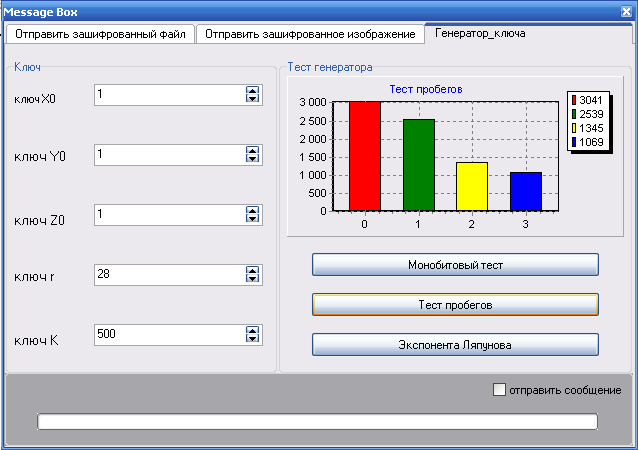Viewport: 638px width, 450px height.
Task: Click the '3 000' y-axis label
Action: pos(313,102)
